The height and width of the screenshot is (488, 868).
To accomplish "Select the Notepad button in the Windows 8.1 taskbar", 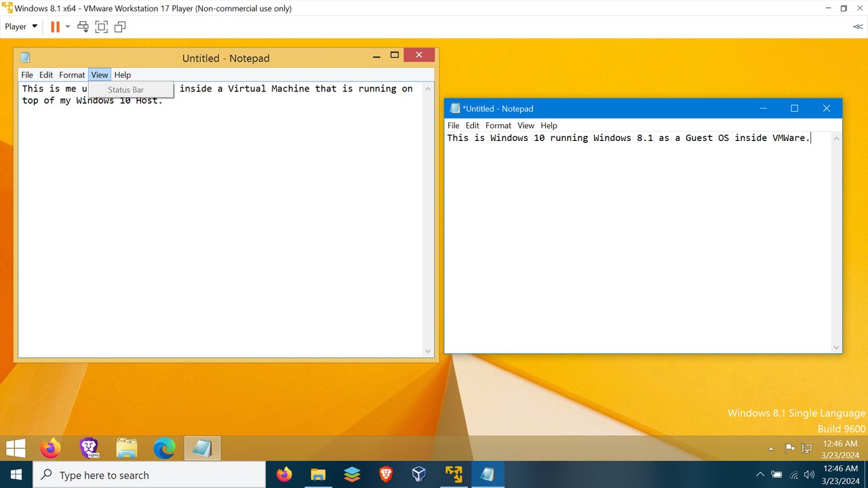I will pyautogui.click(x=202, y=448).
